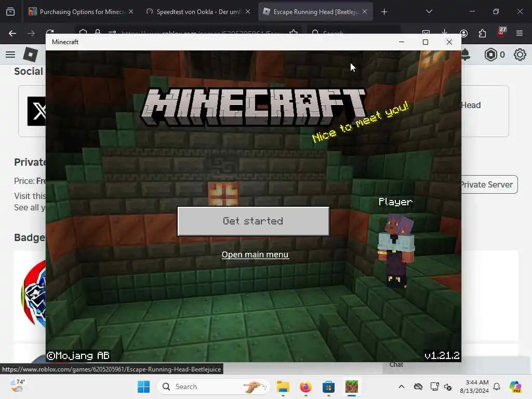Open Roblox side navigation hamburger menu
Screen dimensions: 532x399
pyautogui.click(x=10, y=55)
